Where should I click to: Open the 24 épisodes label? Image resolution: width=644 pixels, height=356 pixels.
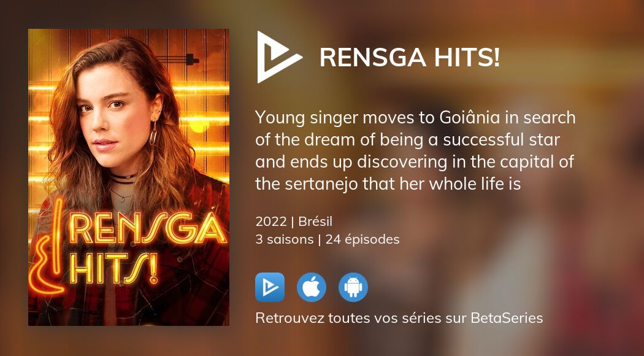(362, 239)
